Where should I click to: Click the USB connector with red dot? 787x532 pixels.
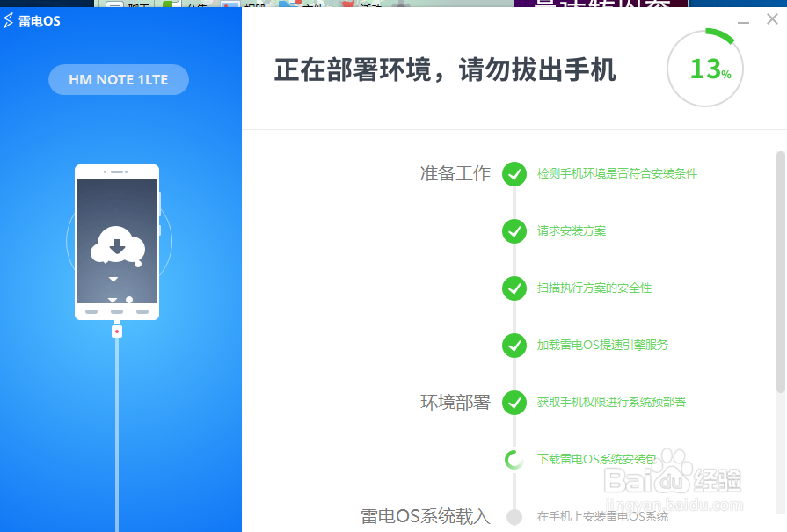point(117,332)
